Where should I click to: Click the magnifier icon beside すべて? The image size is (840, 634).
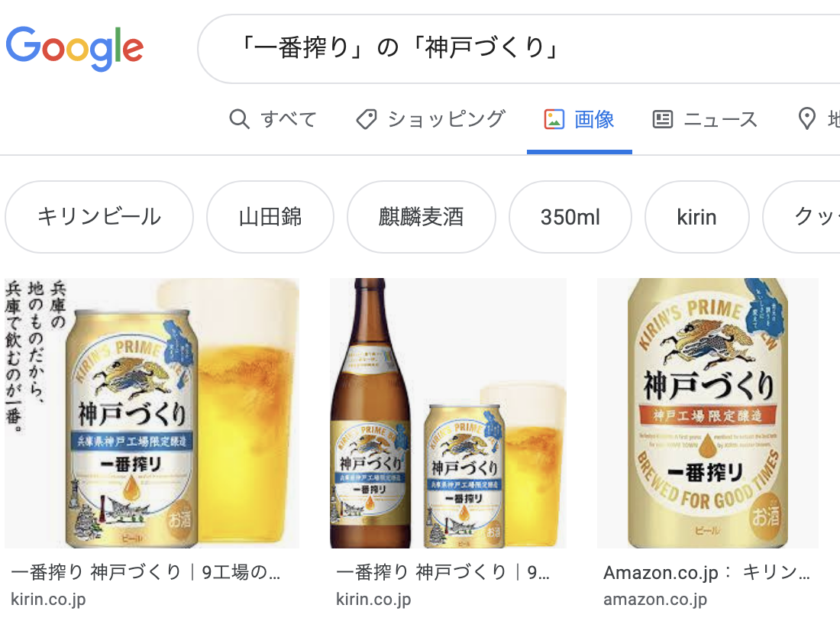pyautogui.click(x=240, y=119)
